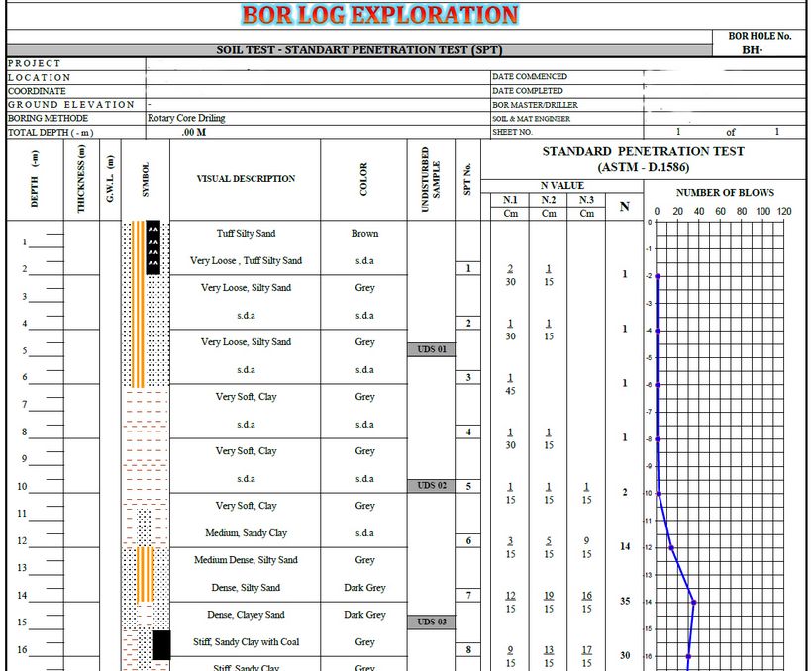Click the DATE COMMENCED label cell
Viewport: 812px width, 671px height.
tap(529, 76)
